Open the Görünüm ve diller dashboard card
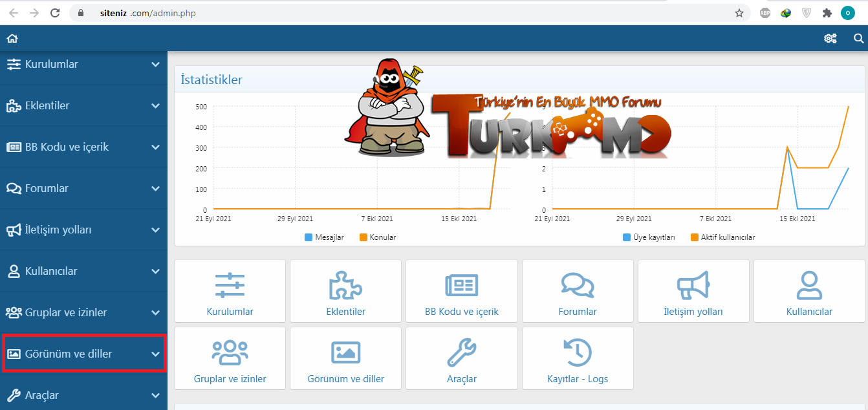Viewport: 868px width, 410px height. point(346,358)
